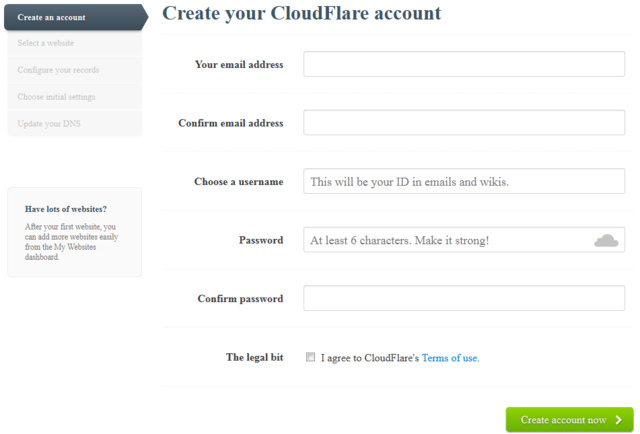Click the Choose a username label
This screenshot has height=434, width=640.
239,181
